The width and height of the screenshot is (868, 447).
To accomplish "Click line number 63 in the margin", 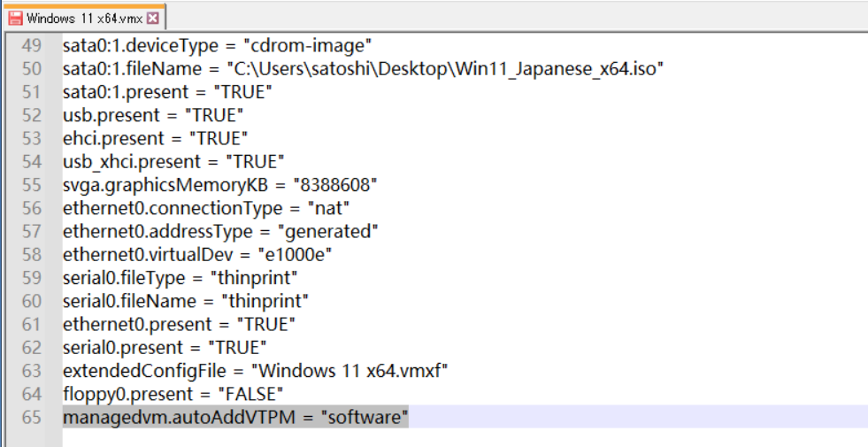I will point(32,371).
